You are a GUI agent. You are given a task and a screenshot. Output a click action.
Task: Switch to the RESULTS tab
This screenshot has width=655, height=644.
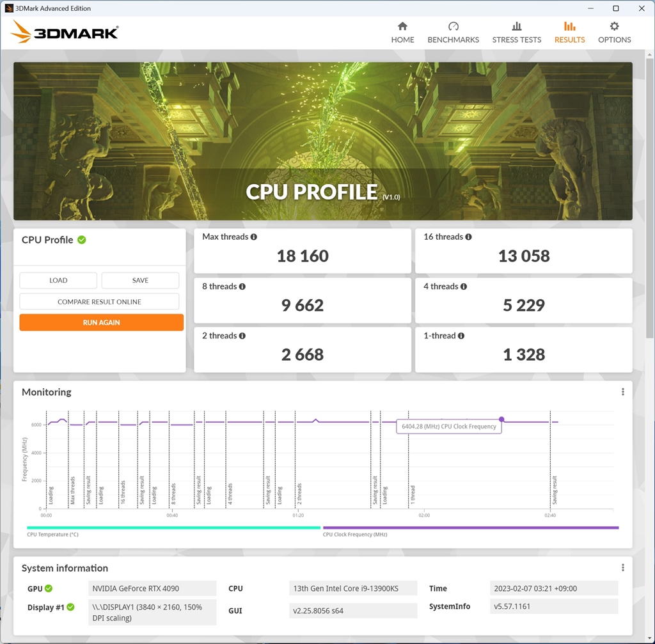coord(569,29)
